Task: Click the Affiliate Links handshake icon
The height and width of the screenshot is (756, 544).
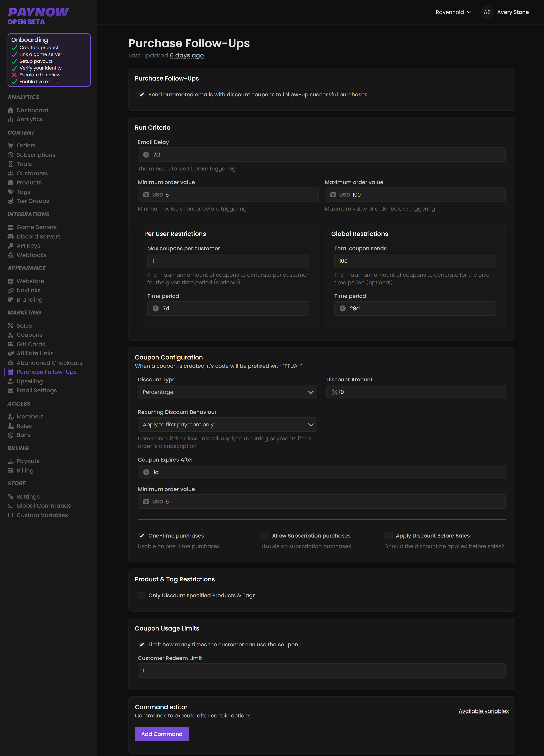Action: [x=11, y=353]
